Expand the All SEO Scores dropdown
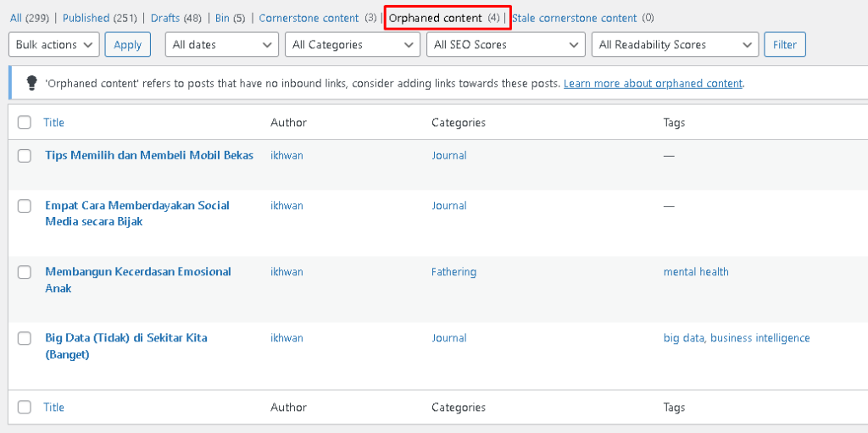Screen dimensions: 868x433 pyautogui.click(x=505, y=45)
